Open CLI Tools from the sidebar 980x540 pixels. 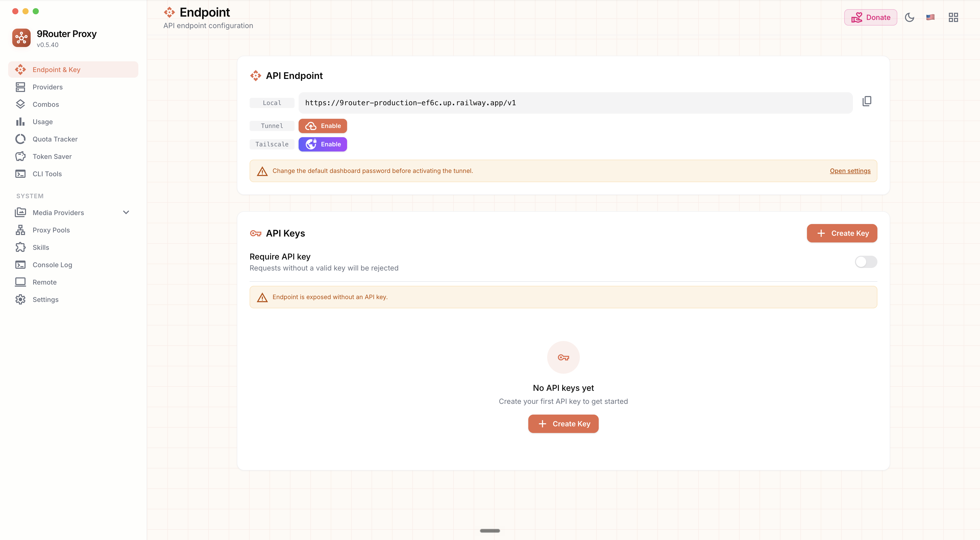73,174
